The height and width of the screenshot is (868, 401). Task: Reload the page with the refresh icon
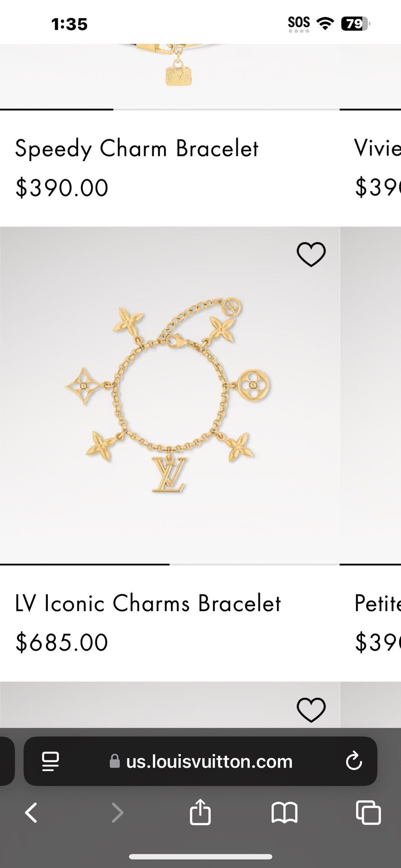pyautogui.click(x=354, y=761)
